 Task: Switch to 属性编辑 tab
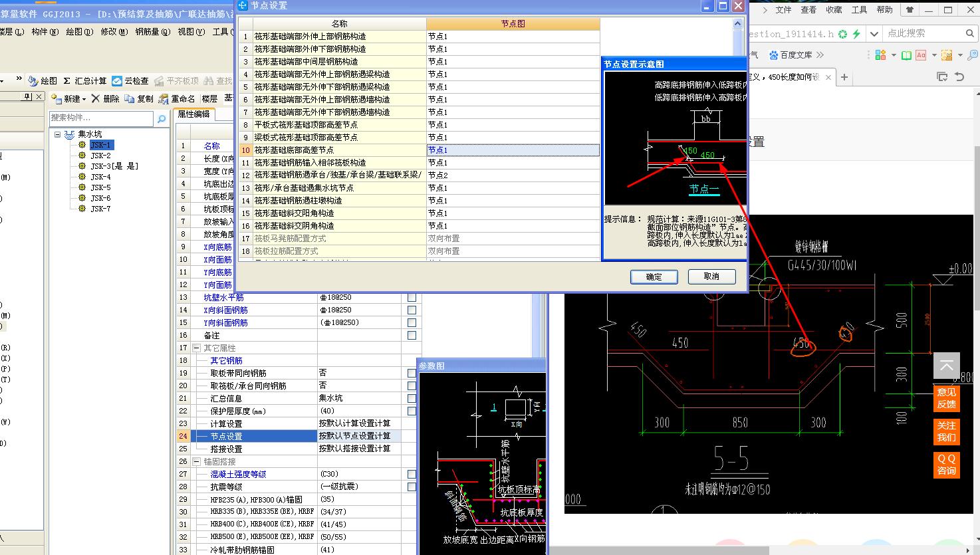[193, 114]
